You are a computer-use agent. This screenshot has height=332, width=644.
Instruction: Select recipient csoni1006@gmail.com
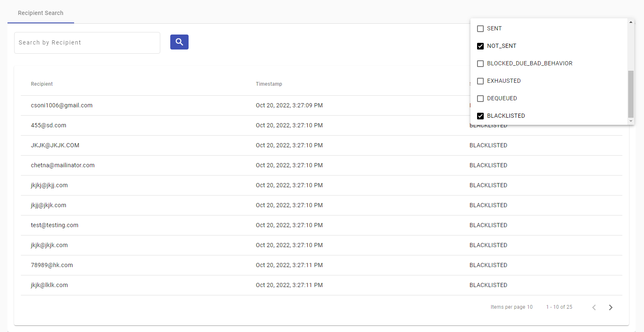(x=62, y=105)
